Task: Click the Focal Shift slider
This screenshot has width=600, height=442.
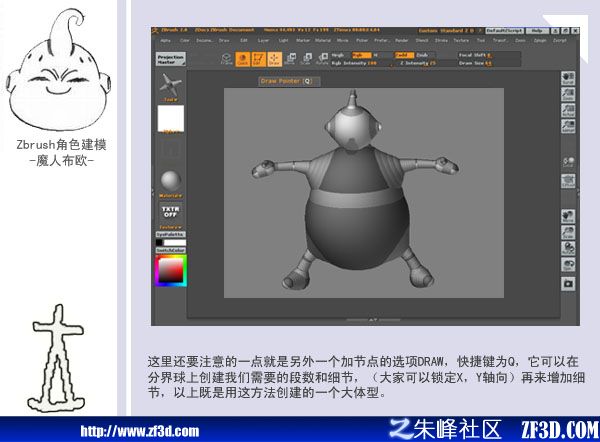Action: pos(489,55)
